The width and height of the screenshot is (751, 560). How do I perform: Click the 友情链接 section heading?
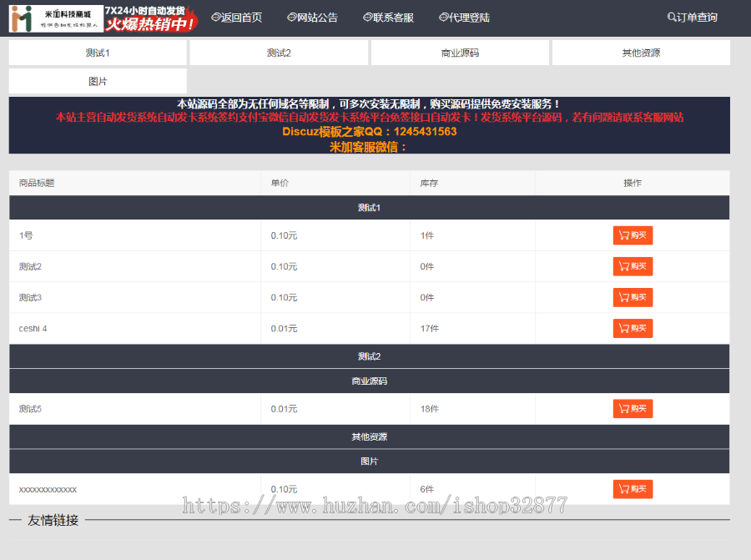click(x=53, y=520)
